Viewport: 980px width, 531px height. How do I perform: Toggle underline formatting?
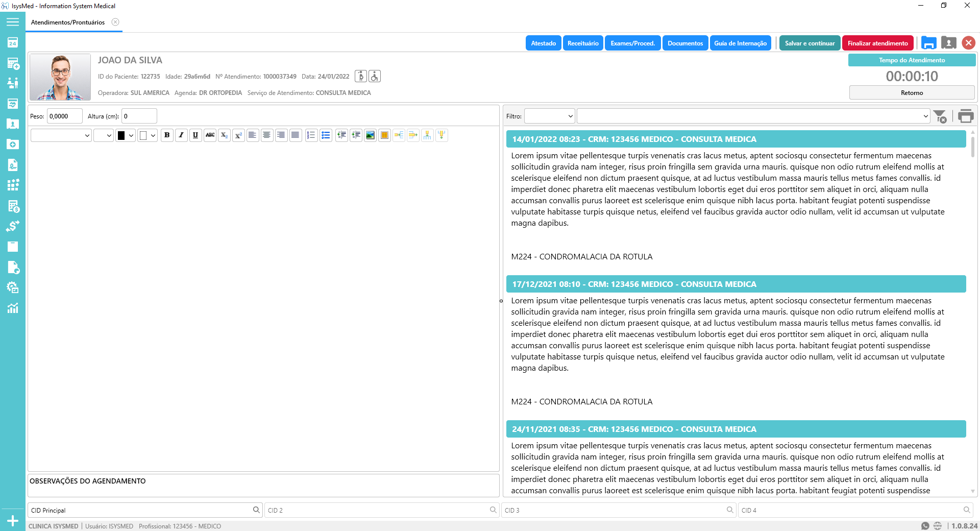click(195, 135)
